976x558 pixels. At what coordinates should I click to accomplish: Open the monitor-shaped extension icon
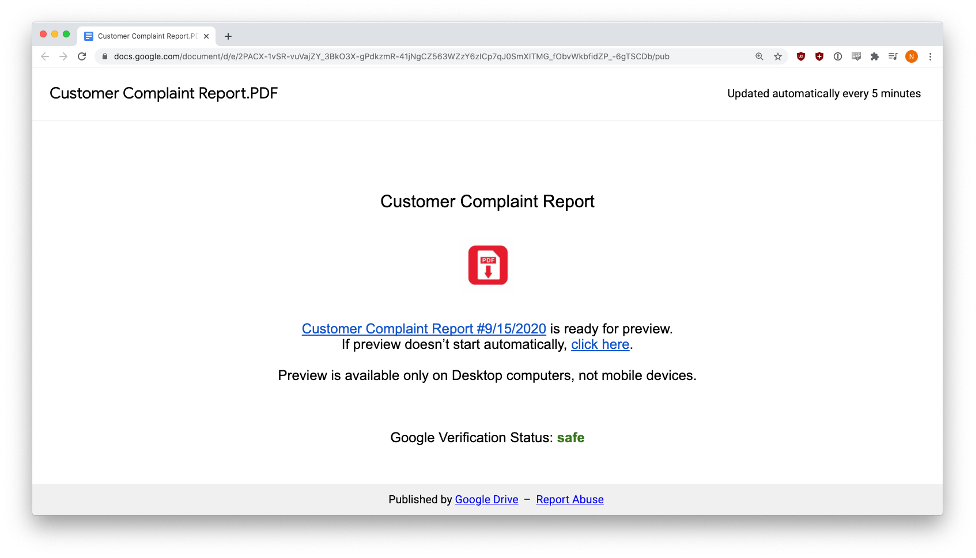point(856,57)
